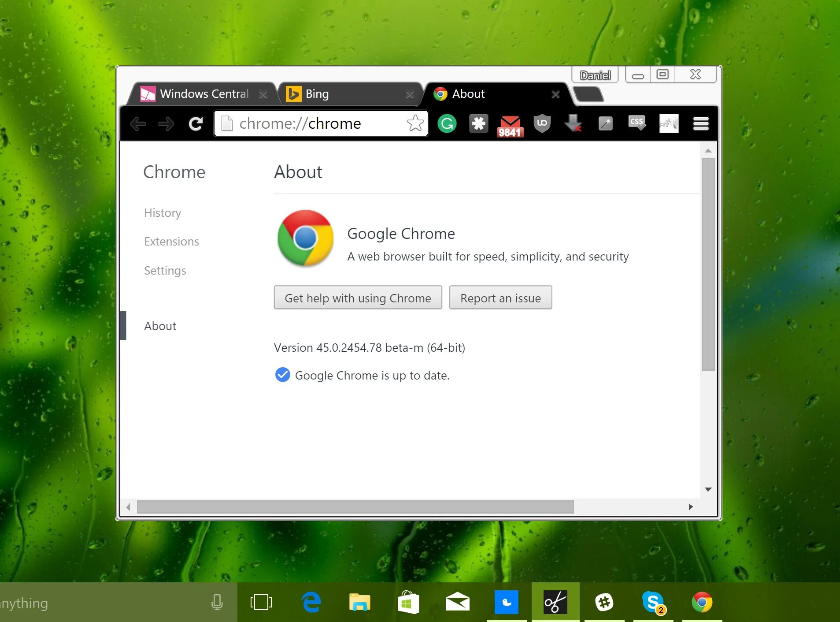Click the scroll down arrow

coord(708,489)
